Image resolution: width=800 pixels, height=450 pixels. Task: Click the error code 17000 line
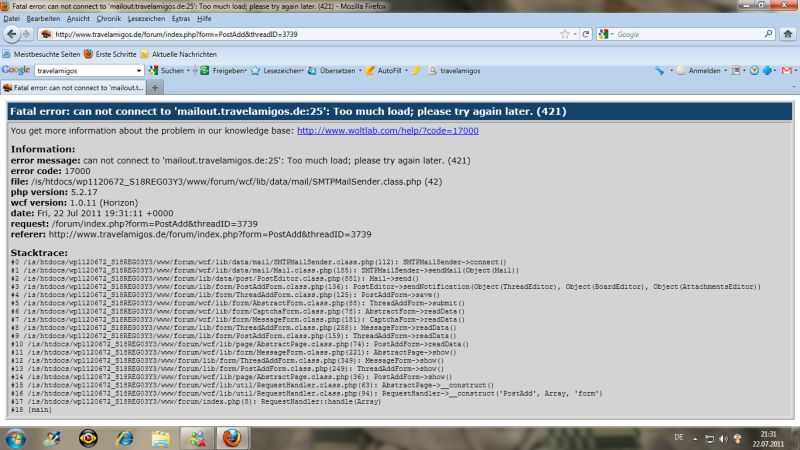(x=51, y=171)
